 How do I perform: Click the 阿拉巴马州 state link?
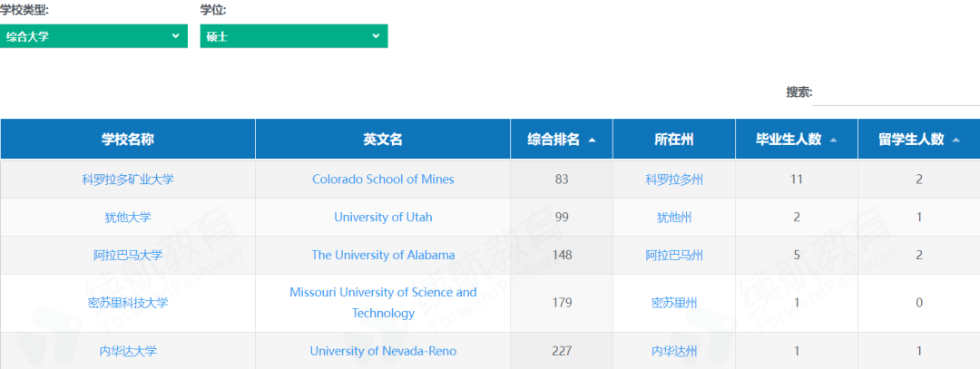[x=674, y=255]
